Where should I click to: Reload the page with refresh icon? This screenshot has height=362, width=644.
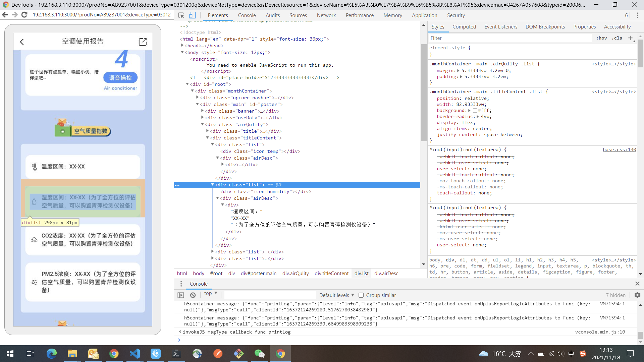point(24,15)
